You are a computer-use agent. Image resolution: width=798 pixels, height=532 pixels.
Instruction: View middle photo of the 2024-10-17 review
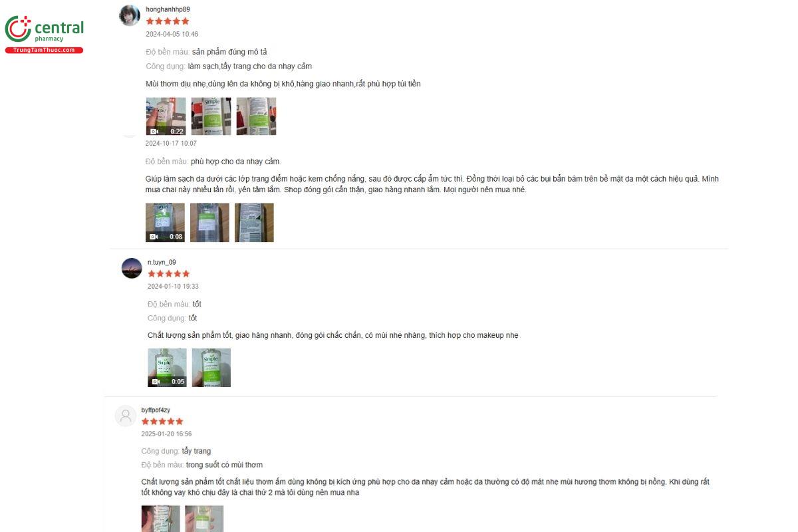tap(209, 222)
